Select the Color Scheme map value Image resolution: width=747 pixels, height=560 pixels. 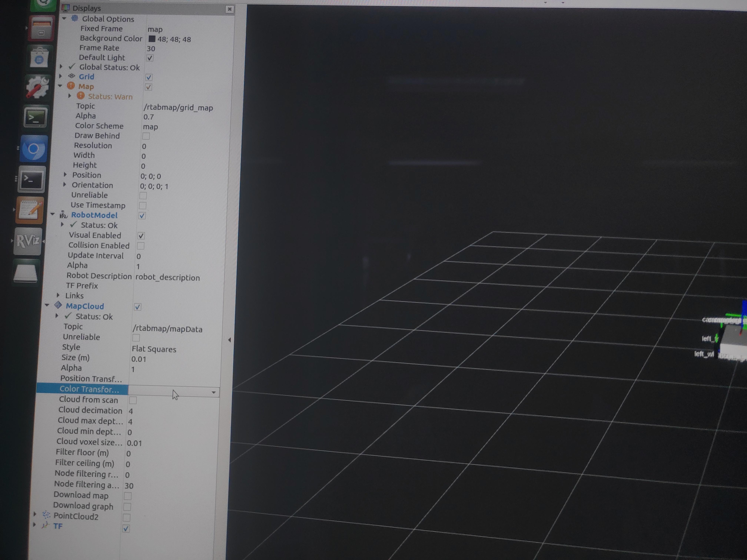(150, 127)
